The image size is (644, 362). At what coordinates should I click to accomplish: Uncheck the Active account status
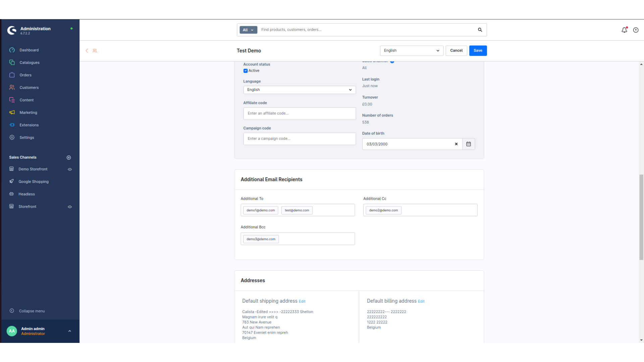coord(246,71)
